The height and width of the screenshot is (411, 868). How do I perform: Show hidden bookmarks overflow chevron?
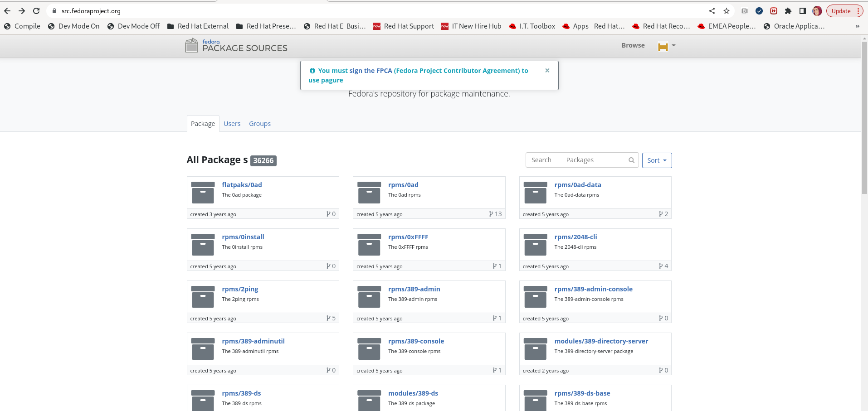[x=857, y=26]
